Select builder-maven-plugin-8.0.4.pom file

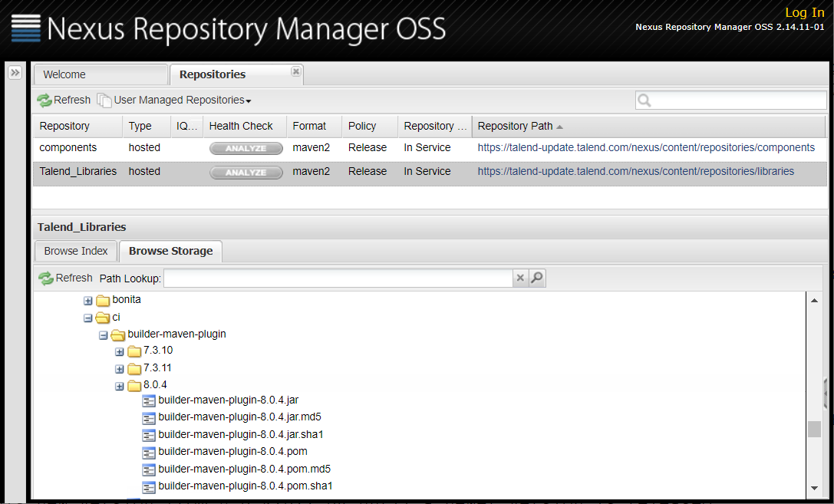tap(232, 451)
